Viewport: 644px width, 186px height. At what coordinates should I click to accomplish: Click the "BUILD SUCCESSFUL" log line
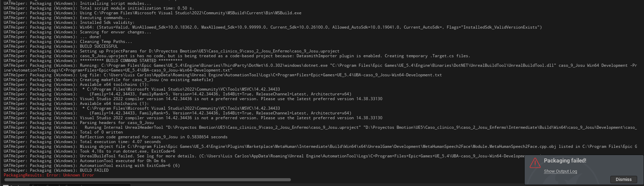point(99,46)
